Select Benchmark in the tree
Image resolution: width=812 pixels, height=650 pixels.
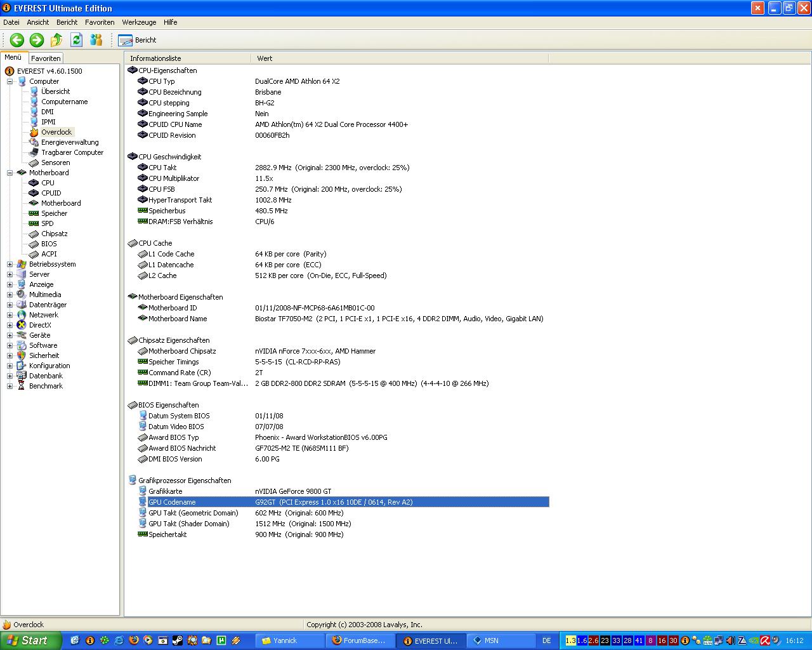(46, 386)
